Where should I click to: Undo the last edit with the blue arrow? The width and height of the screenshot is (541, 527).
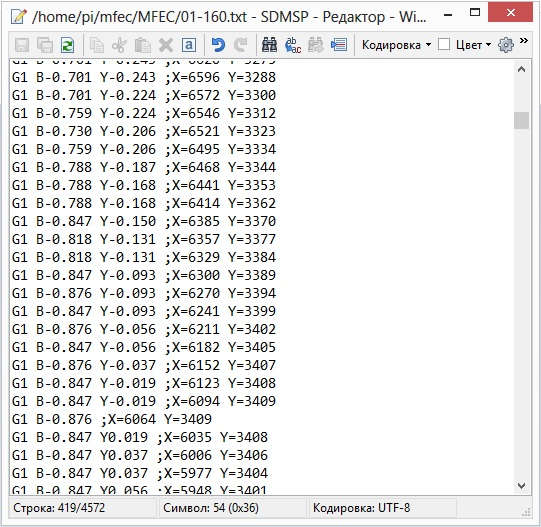click(218, 45)
